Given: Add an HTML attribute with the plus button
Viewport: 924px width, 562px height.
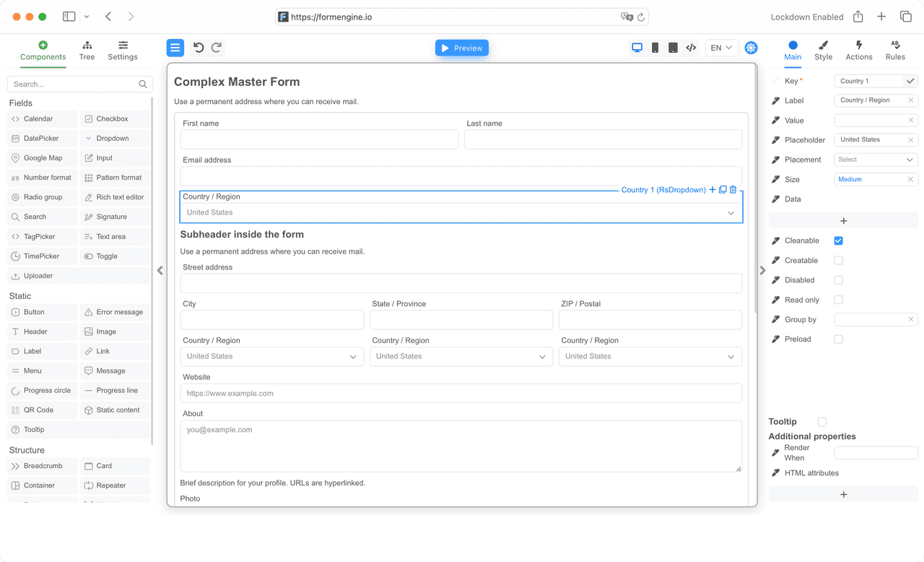Looking at the screenshot, I should 843,495.
